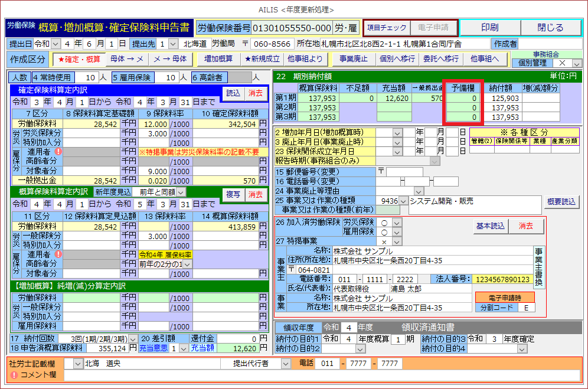Click the 複写 button
Viewport: 588px width, 389px height.
click(x=233, y=194)
